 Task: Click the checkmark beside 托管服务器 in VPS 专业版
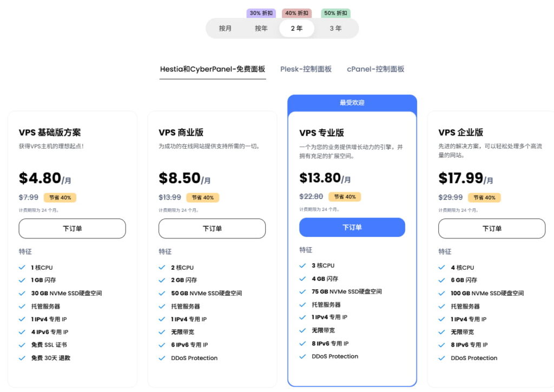[302, 304]
